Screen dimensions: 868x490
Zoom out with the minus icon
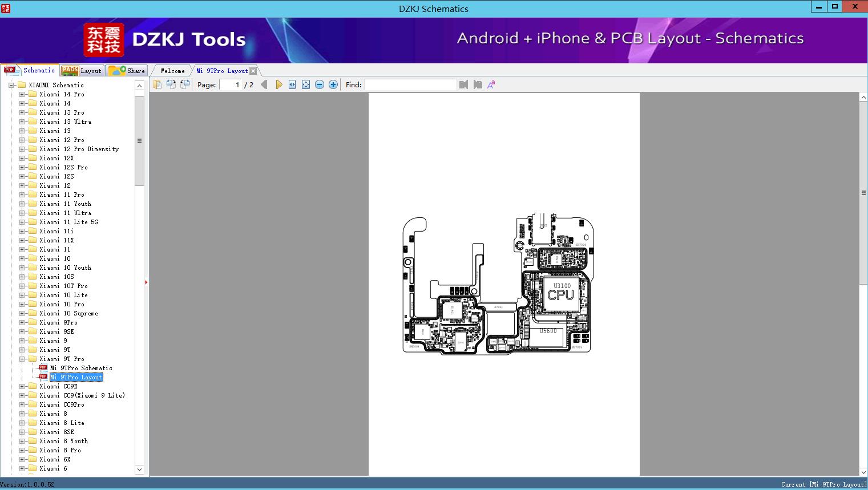pos(320,84)
